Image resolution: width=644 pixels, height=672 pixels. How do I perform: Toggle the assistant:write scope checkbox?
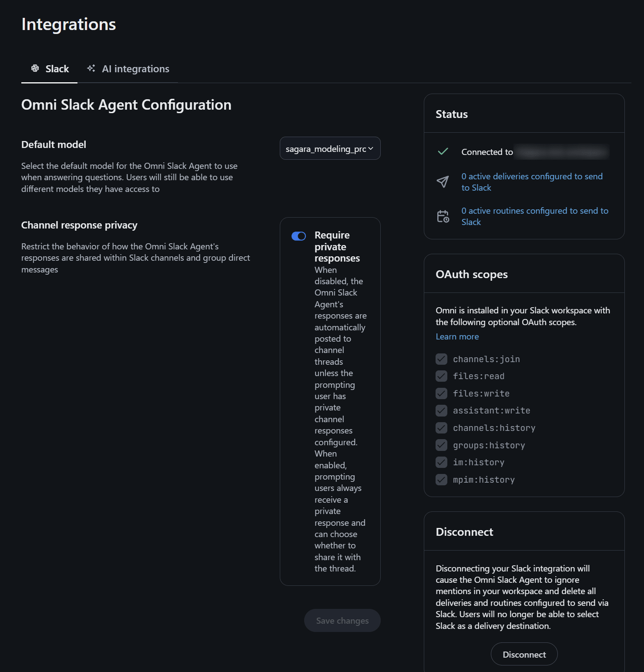tap(441, 410)
